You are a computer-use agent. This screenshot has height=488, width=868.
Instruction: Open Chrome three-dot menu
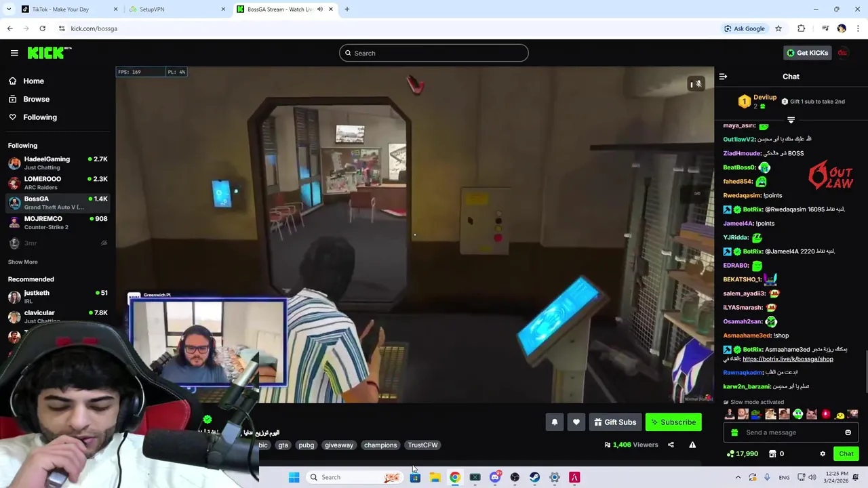[858, 28]
